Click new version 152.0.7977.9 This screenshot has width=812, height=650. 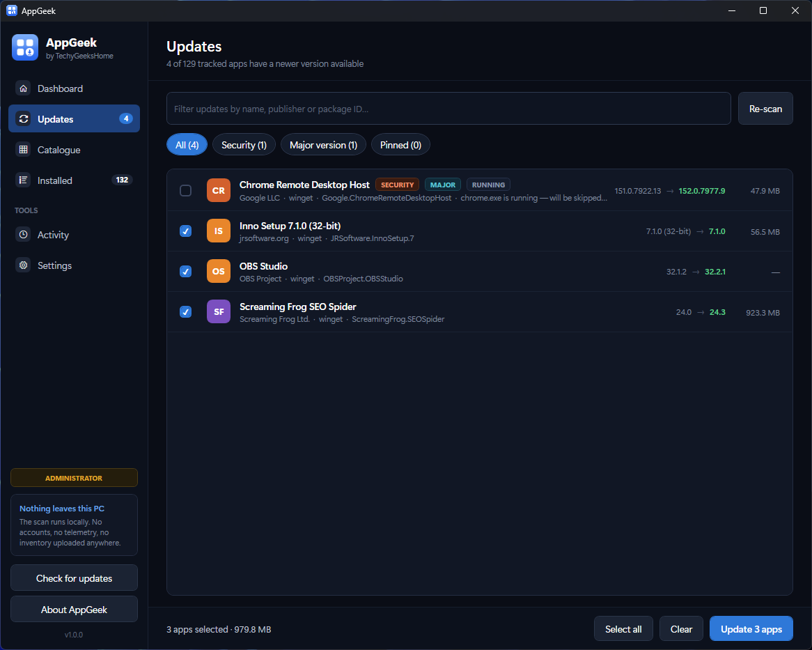tap(702, 191)
